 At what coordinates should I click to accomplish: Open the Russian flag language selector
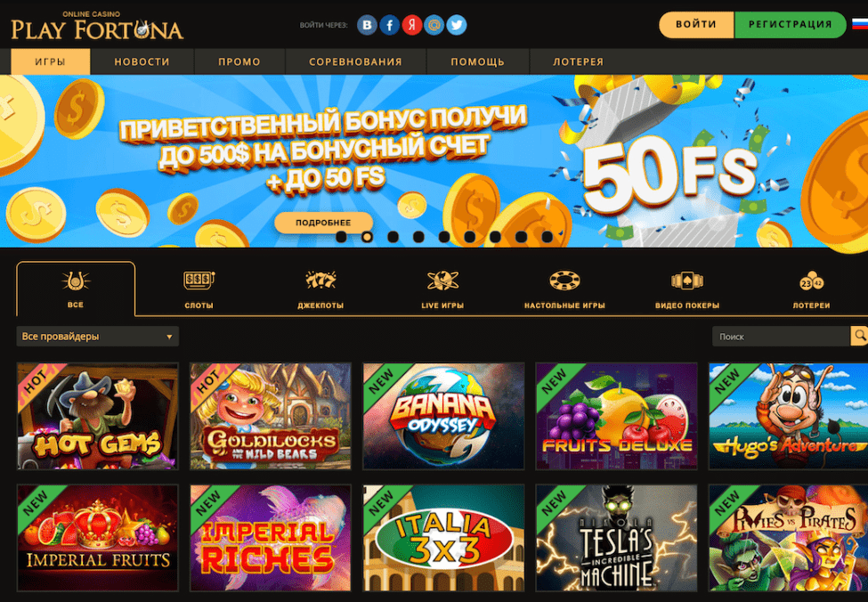click(x=860, y=24)
